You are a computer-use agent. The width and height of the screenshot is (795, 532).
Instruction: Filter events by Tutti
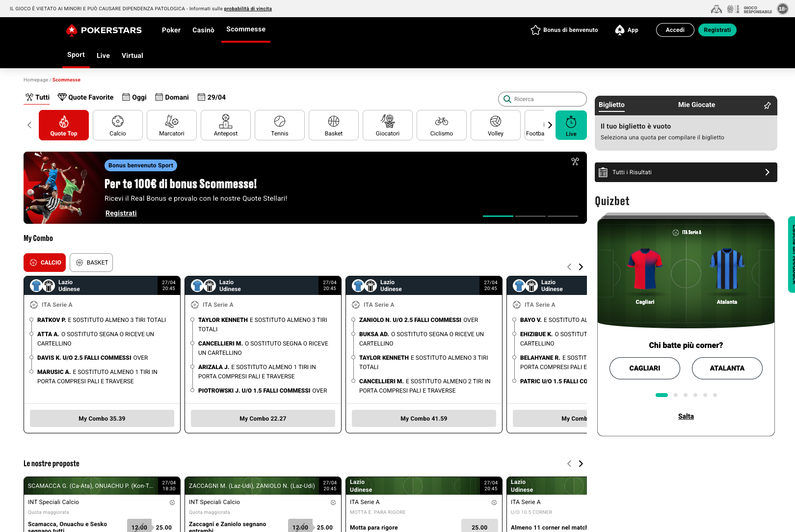click(37, 97)
